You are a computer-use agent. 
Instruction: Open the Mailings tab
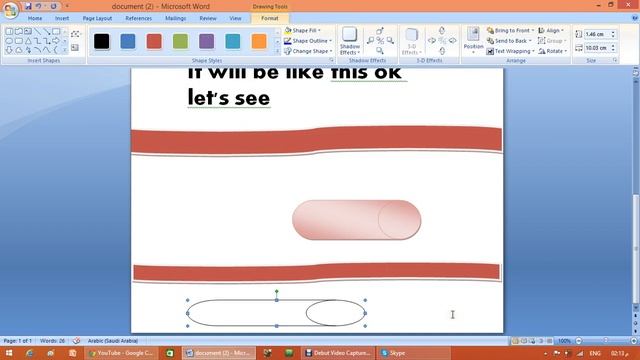[176, 18]
